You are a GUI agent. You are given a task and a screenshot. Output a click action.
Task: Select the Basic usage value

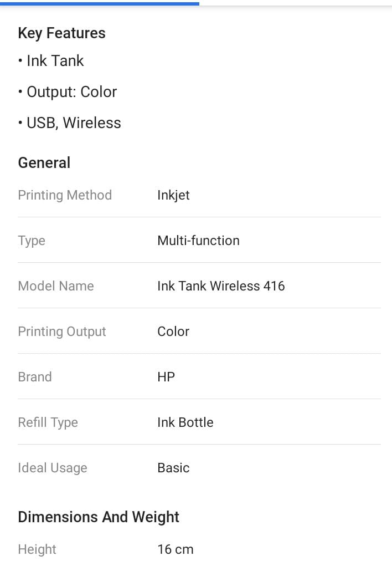click(x=173, y=468)
